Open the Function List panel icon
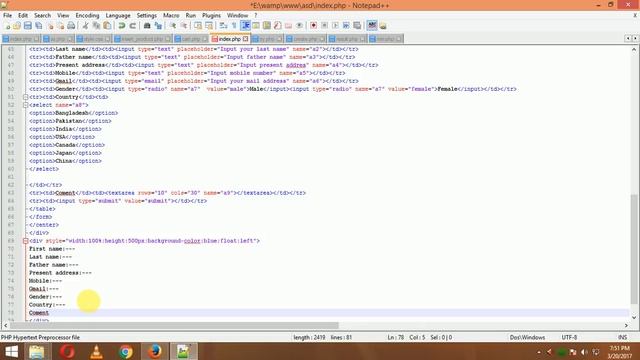Screen dimensions: 640x360 278,26
